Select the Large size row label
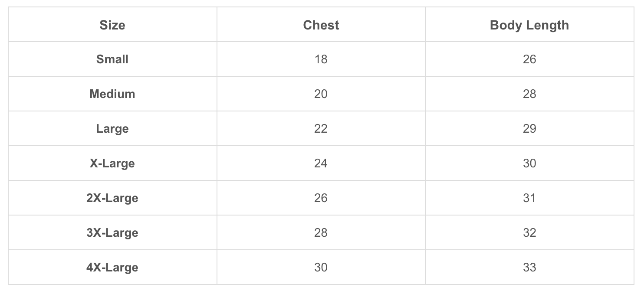Screen dimensions: 644x294 [112, 129]
